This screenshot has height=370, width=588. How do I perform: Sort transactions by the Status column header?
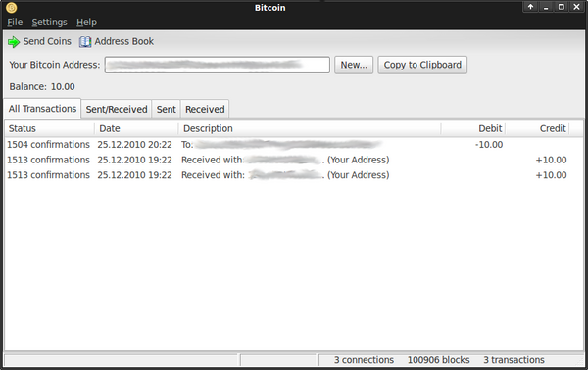tap(49, 128)
